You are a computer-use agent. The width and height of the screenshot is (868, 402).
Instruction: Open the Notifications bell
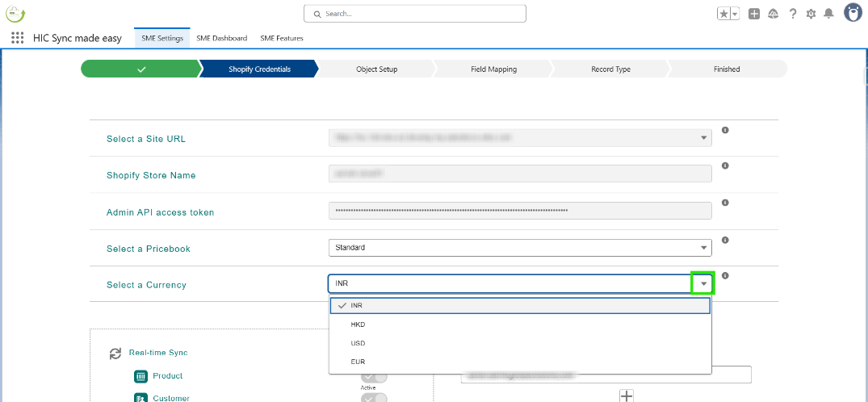828,14
